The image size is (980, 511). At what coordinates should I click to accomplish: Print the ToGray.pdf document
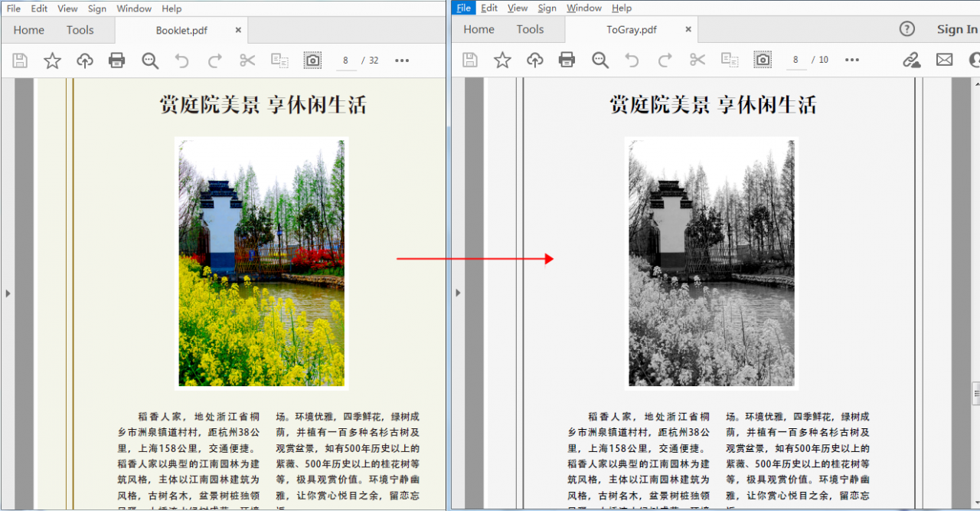566,59
